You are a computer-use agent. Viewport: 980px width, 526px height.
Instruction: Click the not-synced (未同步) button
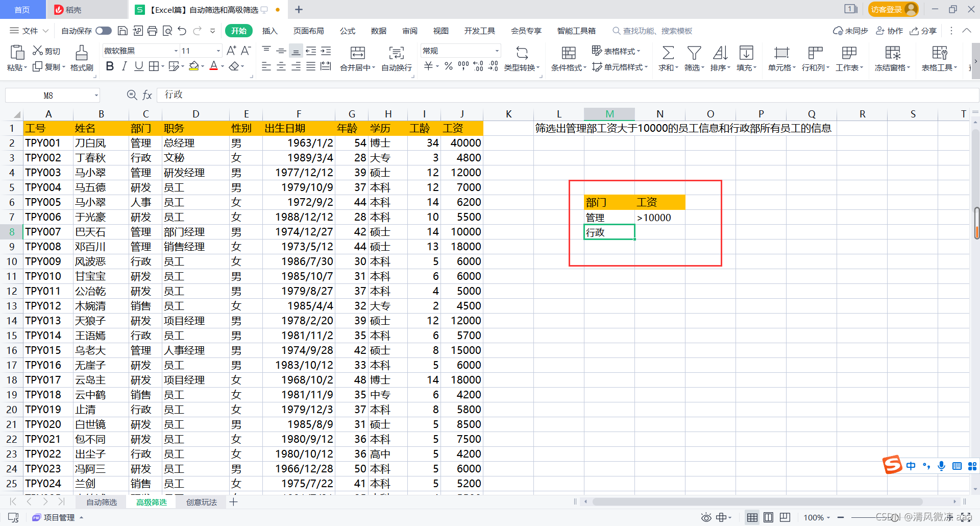850,31
